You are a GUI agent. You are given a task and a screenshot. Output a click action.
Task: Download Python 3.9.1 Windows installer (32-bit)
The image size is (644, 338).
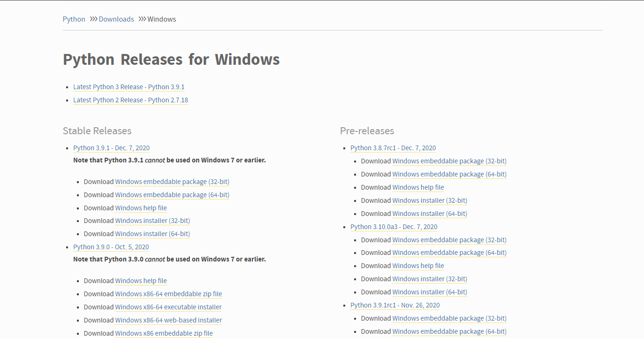click(x=152, y=221)
